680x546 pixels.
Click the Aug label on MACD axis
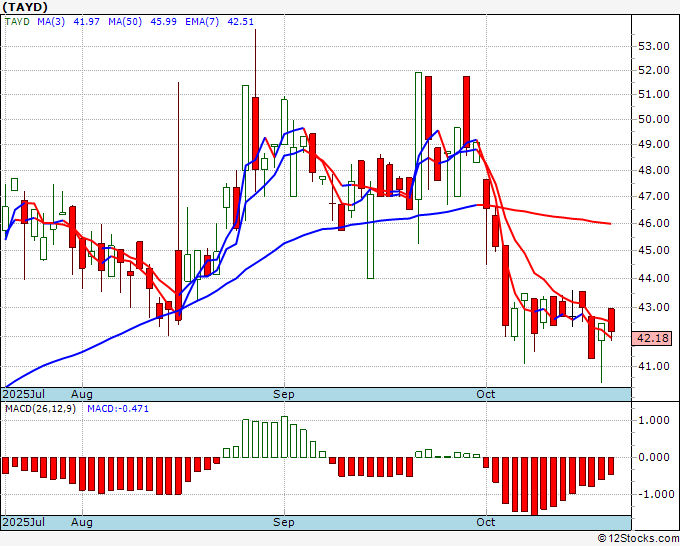[x=82, y=522]
